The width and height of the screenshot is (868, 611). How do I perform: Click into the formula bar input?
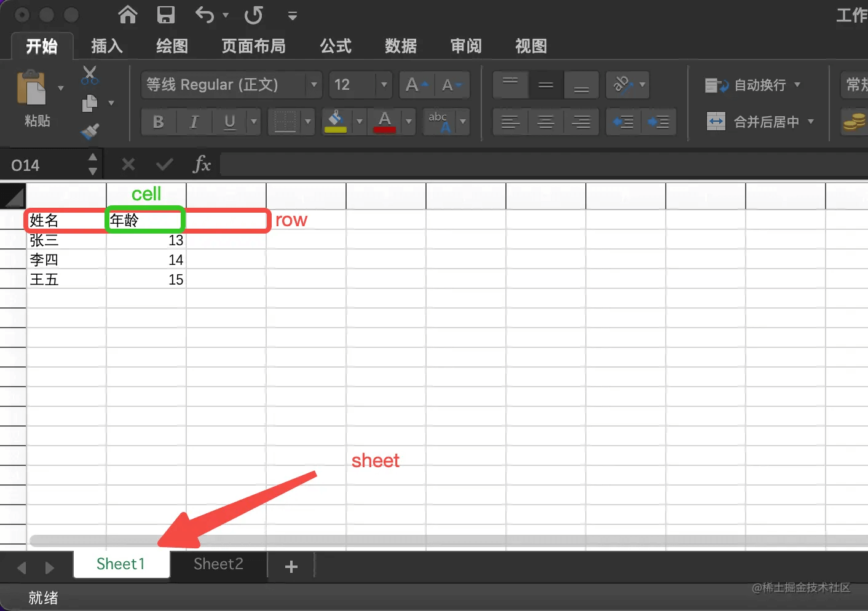pyautogui.click(x=543, y=165)
